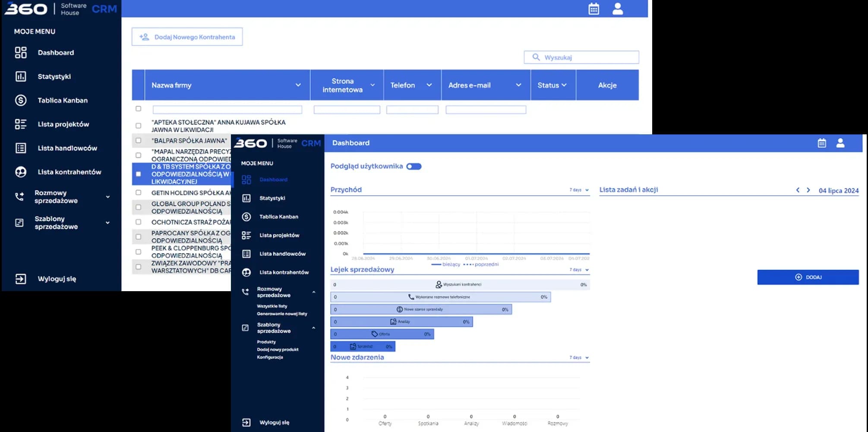Check the GETIN HOLDING row checkbox
Screen dimensions: 868x432
click(x=138, y=193)
